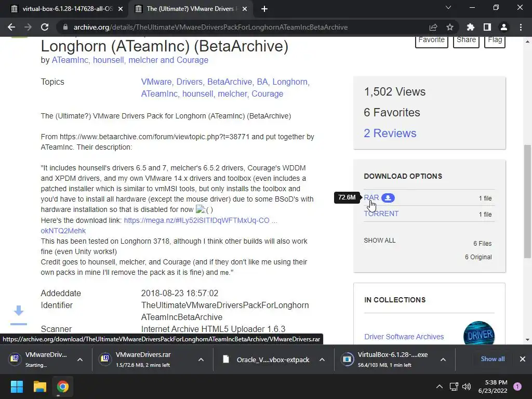
Task: Open the Drivers topic link
Action: coord(189,82)
